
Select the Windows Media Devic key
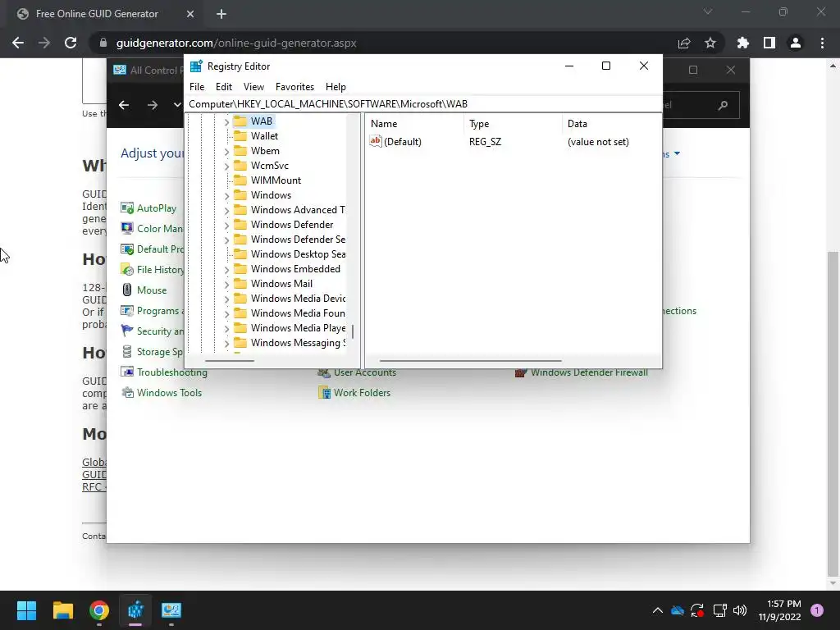(x=298, y=299)
